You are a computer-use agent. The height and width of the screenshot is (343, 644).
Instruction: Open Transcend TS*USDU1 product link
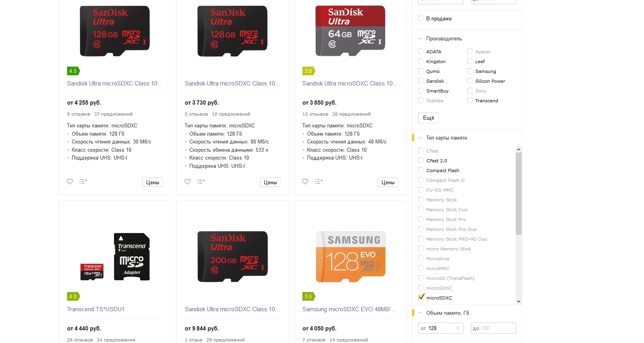(x=96, y=309)
